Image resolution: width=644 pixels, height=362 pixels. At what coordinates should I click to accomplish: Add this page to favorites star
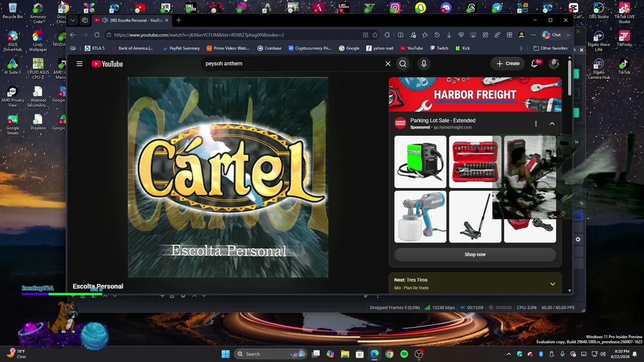375,35
